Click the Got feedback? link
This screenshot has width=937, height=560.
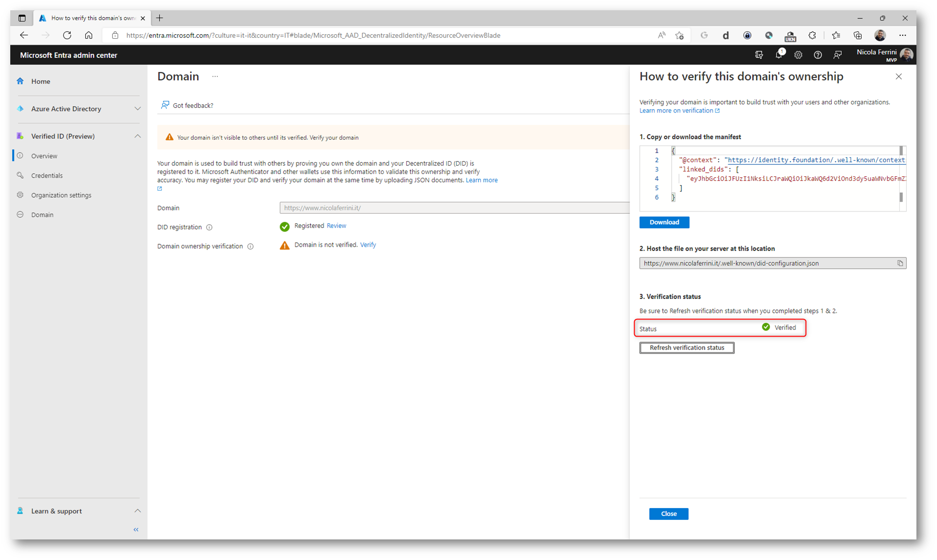[x=187, y=105]
